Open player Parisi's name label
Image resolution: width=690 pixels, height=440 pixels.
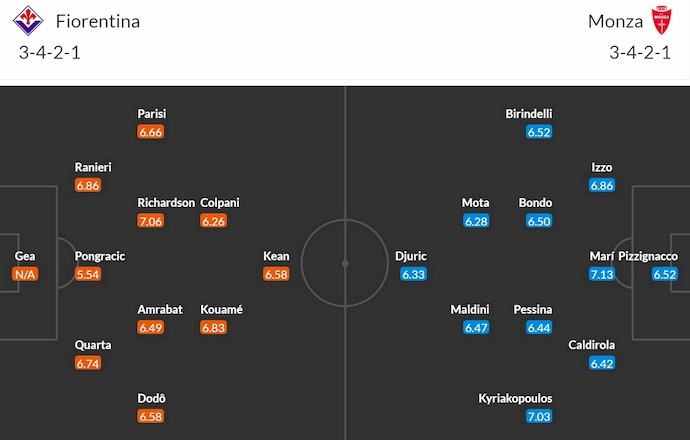point(152,114)
